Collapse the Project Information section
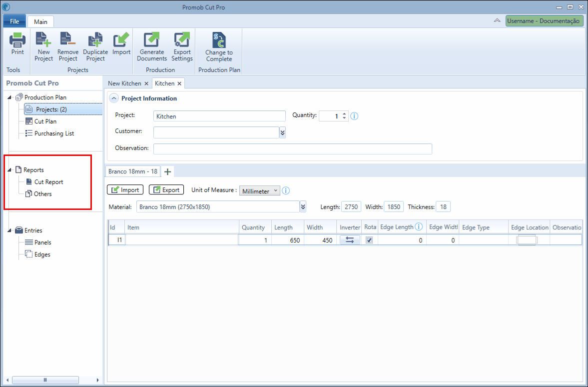Viewport: 588px width, 387px height. point(113,98)
